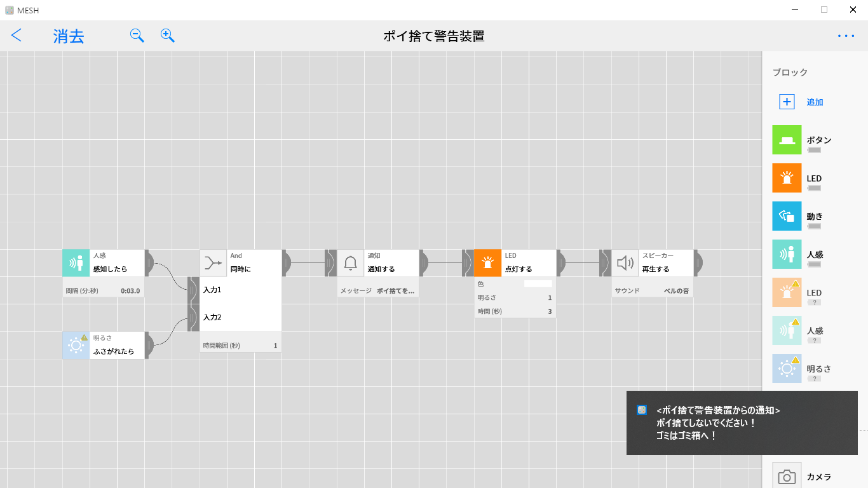868x488 pixels.
Task: Click the 通知する block label
Action: [381, 269]
